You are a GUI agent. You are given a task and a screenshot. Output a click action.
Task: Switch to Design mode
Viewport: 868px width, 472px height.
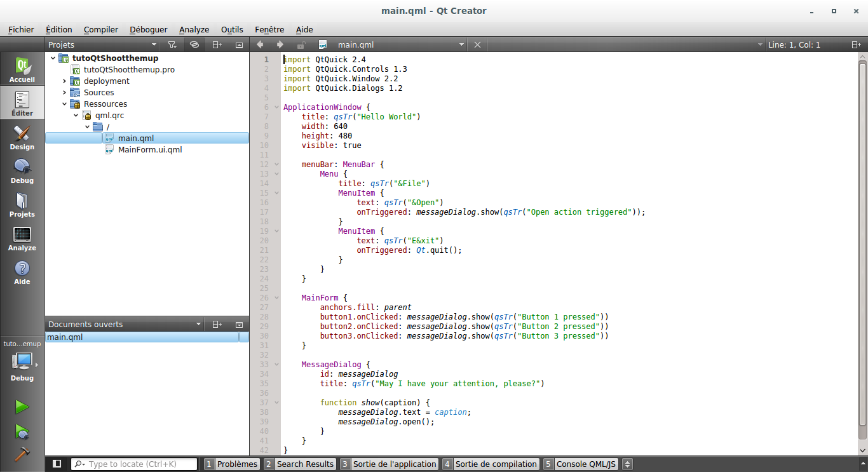(x=22, y=137)
